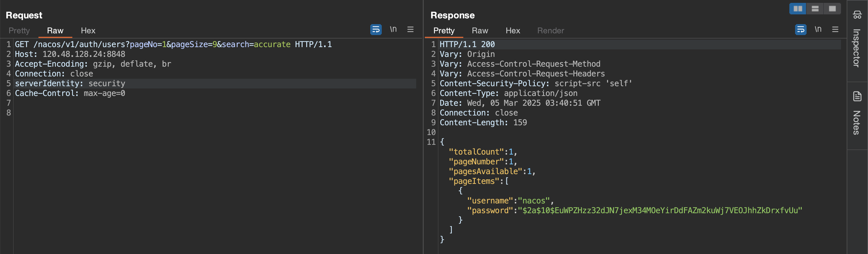Screen dimensions: 868x254
Task: Select the Raw tab in Request
Action: click(55, 31)
